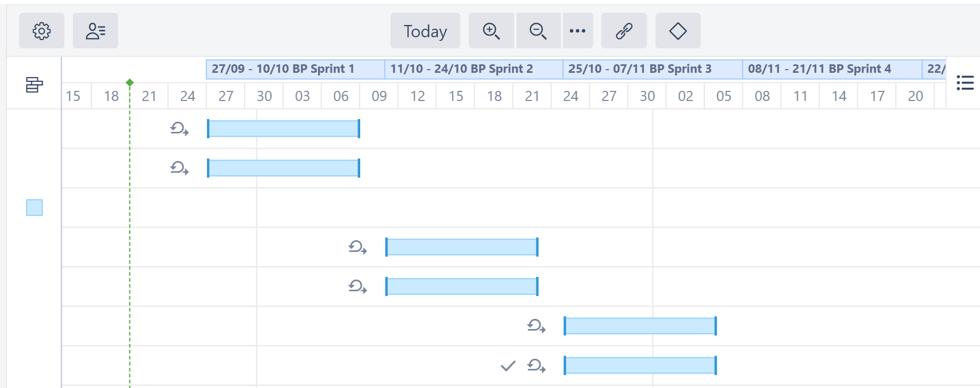Click the checkmark icon on last row
The height and width of the screenshot is (388, 980).
(x=508, y=366)
